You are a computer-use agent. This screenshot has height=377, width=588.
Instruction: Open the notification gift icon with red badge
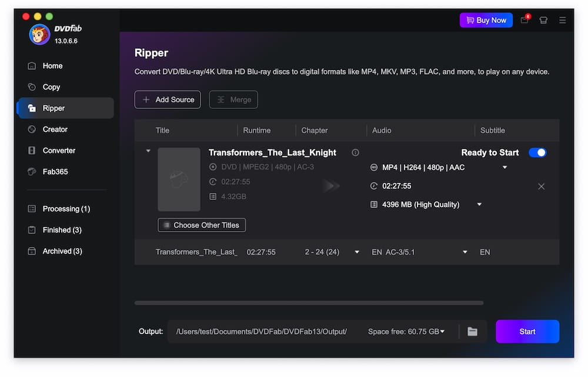[x=524, y=20]
